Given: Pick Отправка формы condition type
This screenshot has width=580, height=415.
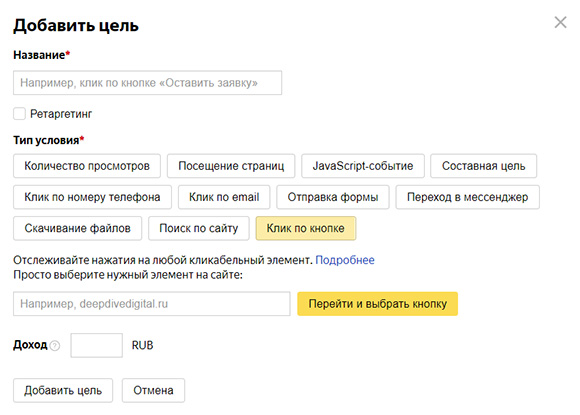Looking at the screenshot, I should [333, 197].
